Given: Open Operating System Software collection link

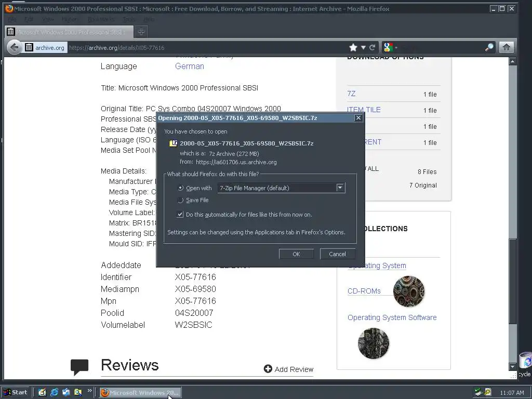Looking at the screenshot, I should (x=392, y=317).
